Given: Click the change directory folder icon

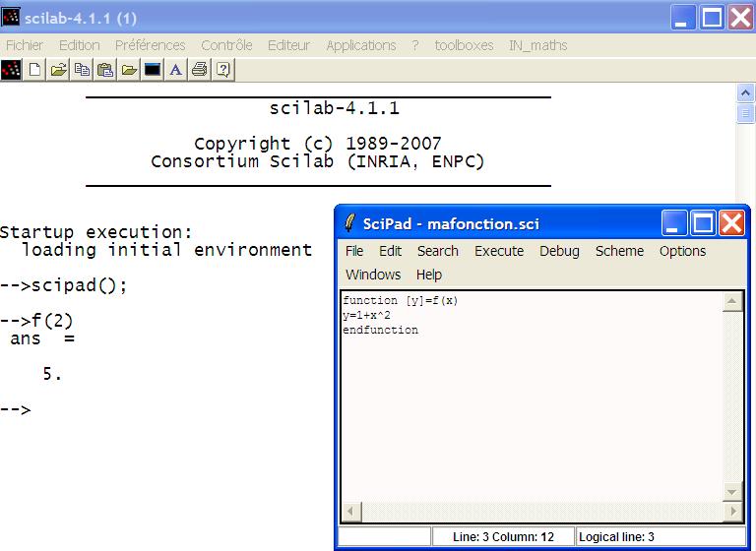Looking at the screenshot, I should [x=129, y=70].
